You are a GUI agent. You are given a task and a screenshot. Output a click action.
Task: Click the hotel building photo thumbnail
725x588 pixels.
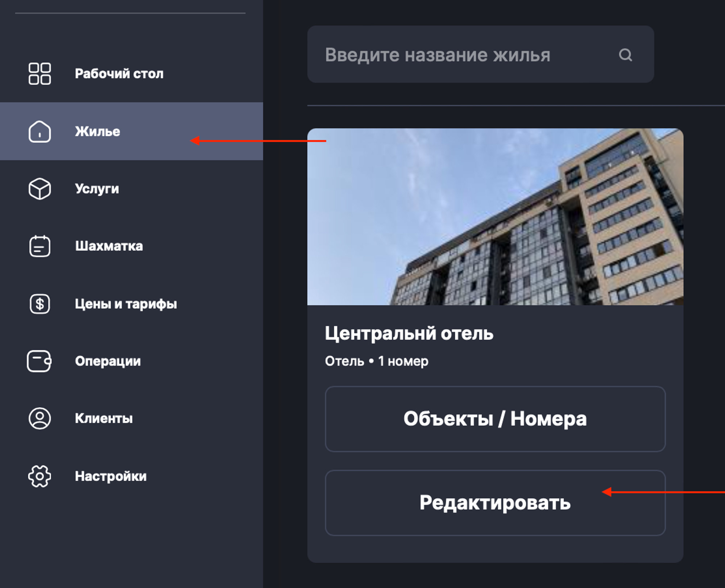click(x=495, y=217)
